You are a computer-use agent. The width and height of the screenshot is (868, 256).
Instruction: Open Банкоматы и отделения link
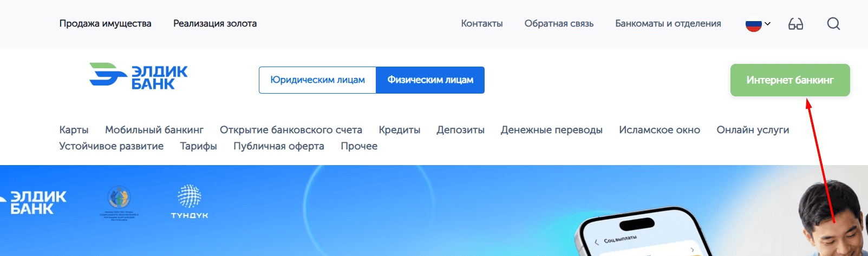pos(668,24)
